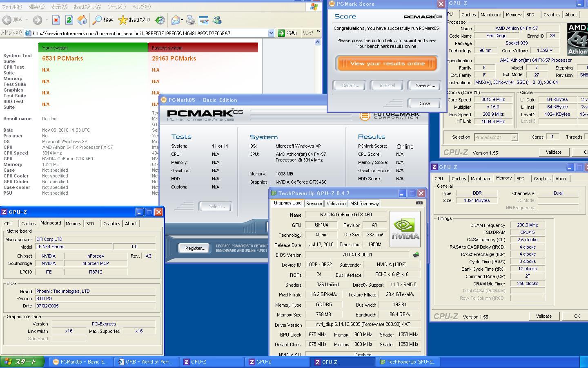Click the green Go arrow beside the address bar
The image size is (588, 368).
(x=281, y=33)
